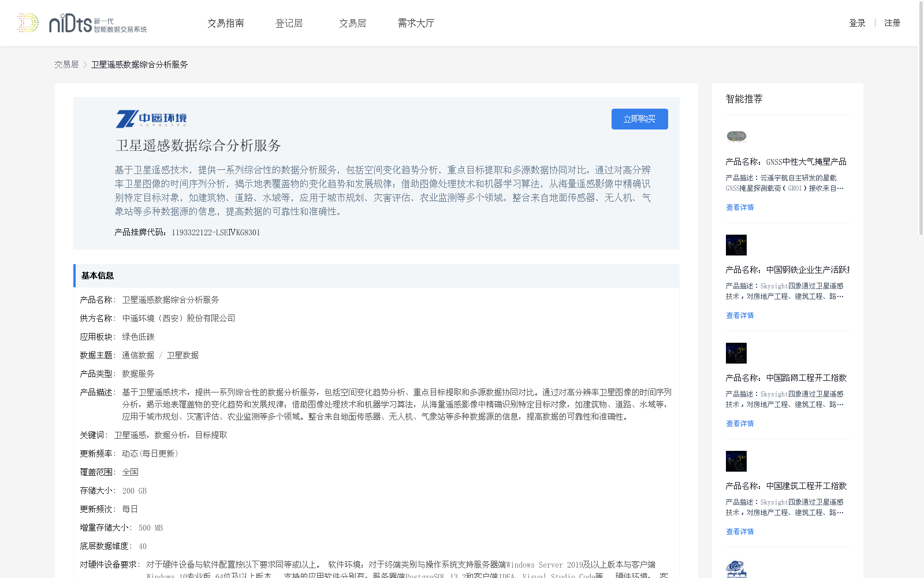Select the GNSS中性大气掩星产品 thumbnail
924x578 pixels.
pyautogui.click(x=736, y=136)
